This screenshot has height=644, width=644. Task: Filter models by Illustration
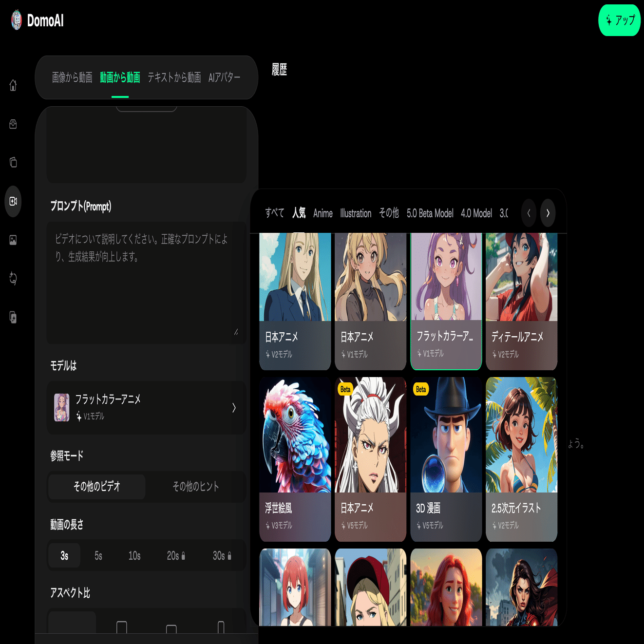356,213
